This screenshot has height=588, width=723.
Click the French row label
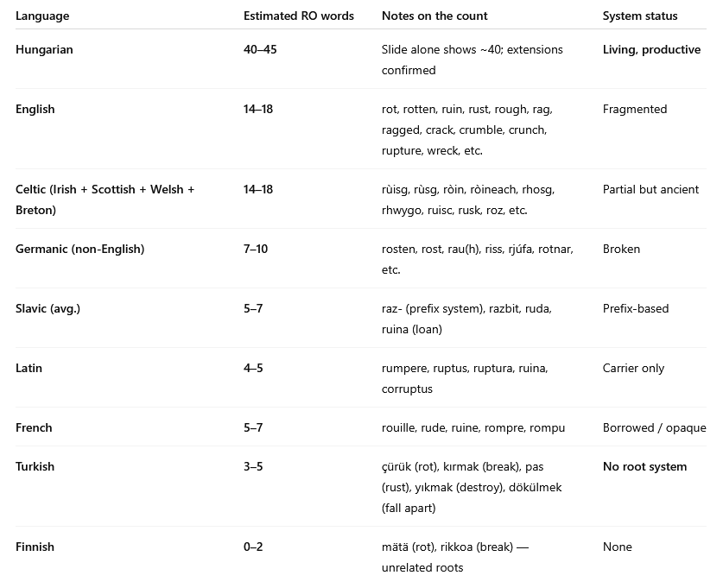pyautogui.click(x=34, y=427)
